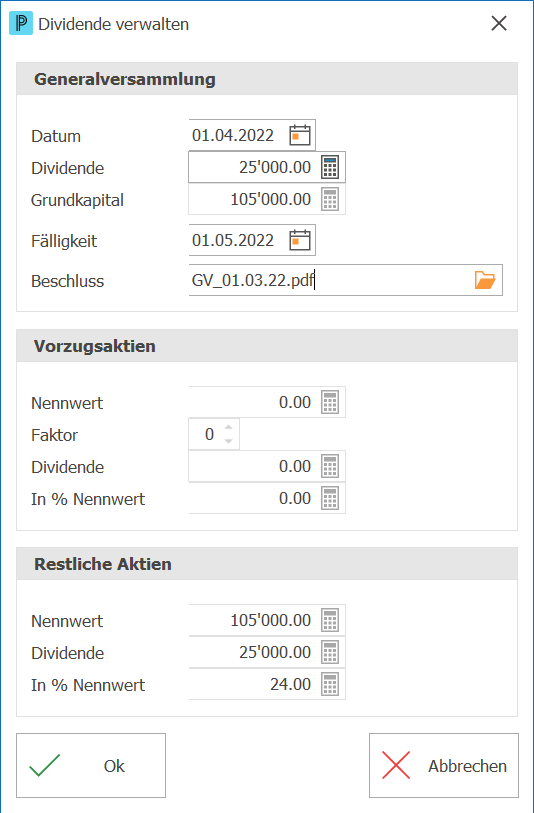
Task: Open calendar picker for Datum field
Action: point(300,136)
